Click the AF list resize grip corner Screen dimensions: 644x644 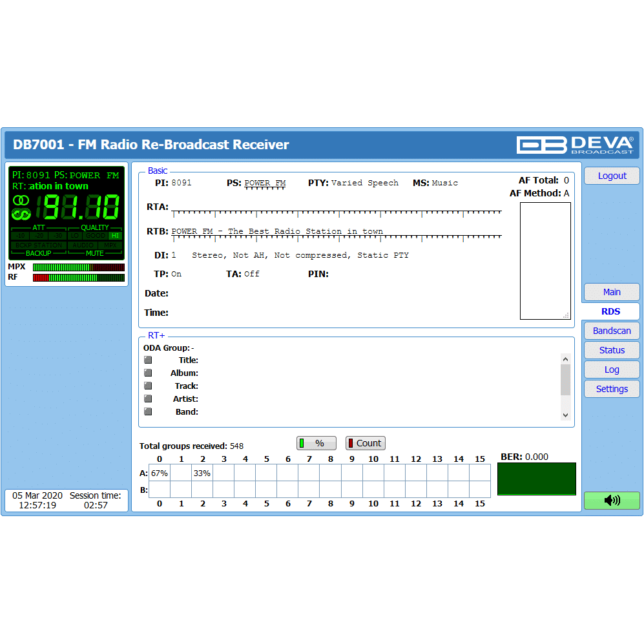(x=566, y=315)
